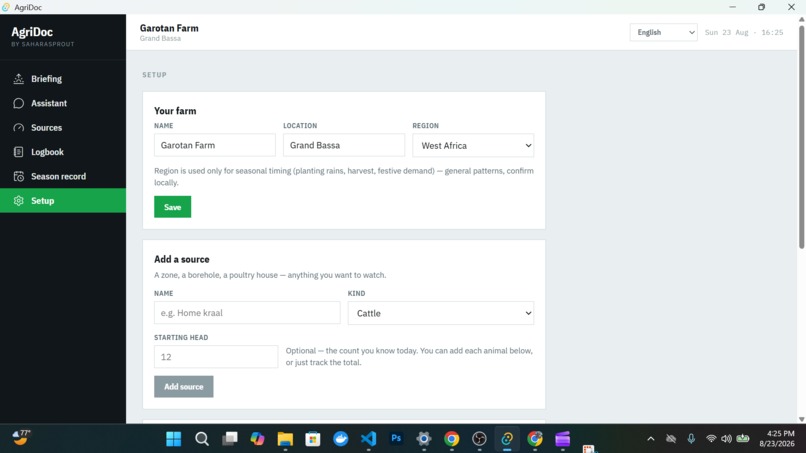The height and width of the screenshot is (453, 806).
Task: Click the Briefing sidebar icon
Action: (19, 79)
